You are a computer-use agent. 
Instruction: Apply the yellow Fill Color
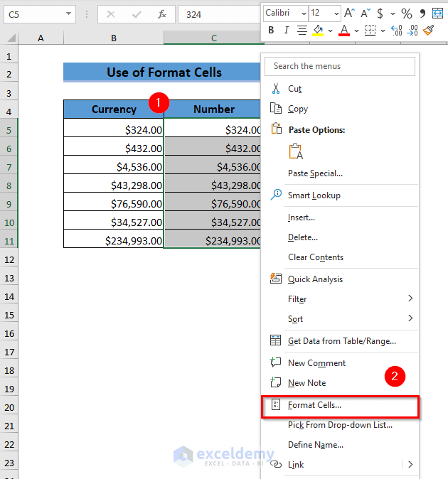tap(318, 31)
